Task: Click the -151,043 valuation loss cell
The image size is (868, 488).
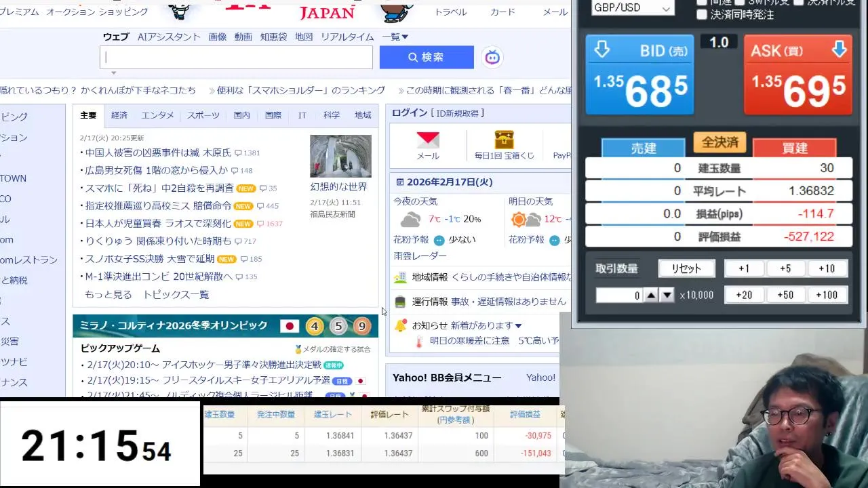Action: click(525, 453)
